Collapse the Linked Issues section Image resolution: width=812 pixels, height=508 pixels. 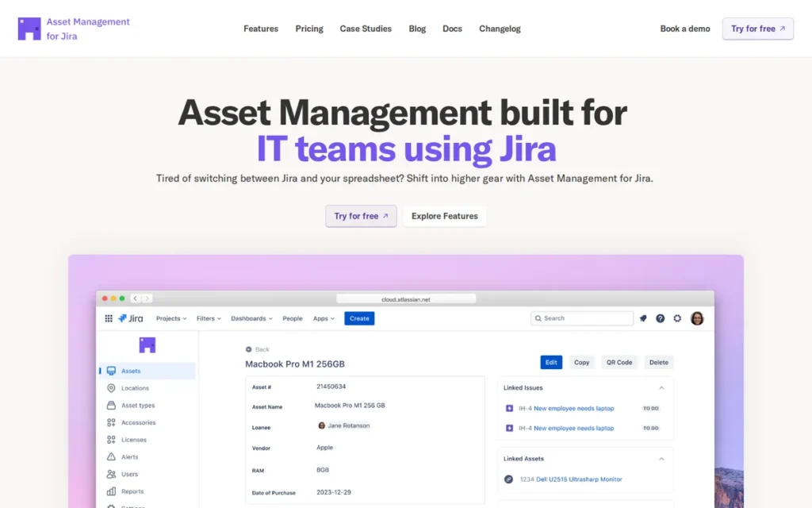[x=661, y=387]
